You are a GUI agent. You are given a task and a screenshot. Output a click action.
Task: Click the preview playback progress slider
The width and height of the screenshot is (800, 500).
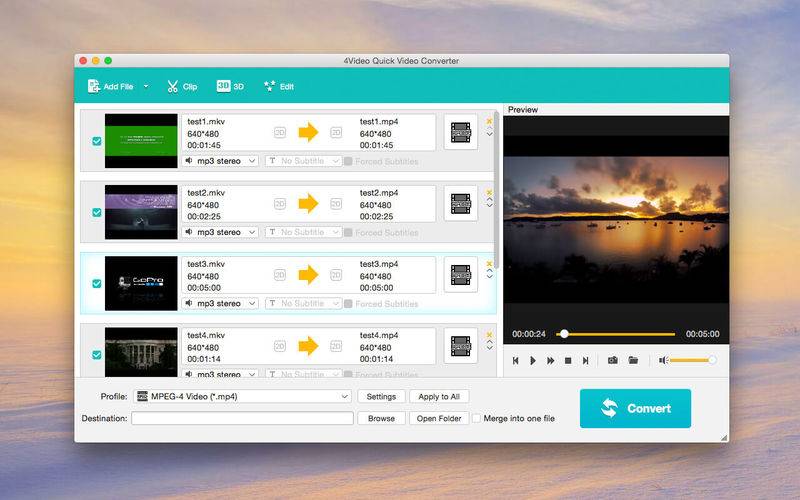[616, 334]
